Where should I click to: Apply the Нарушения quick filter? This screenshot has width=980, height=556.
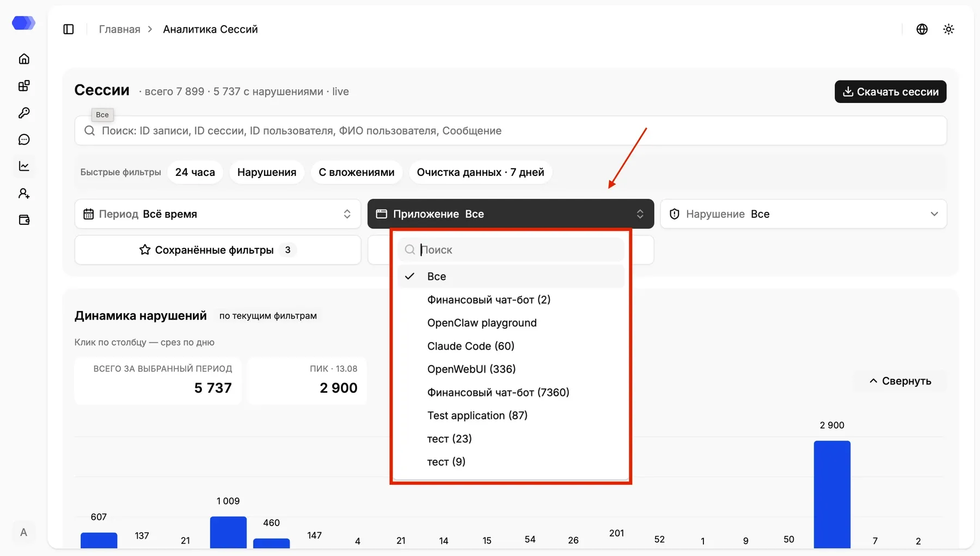(x=267, y=172)
